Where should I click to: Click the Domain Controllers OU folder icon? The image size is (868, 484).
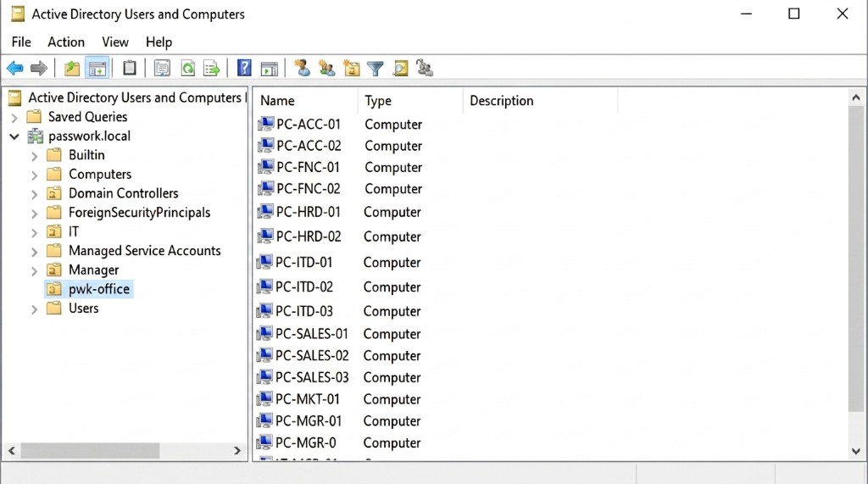coord(53,193)
